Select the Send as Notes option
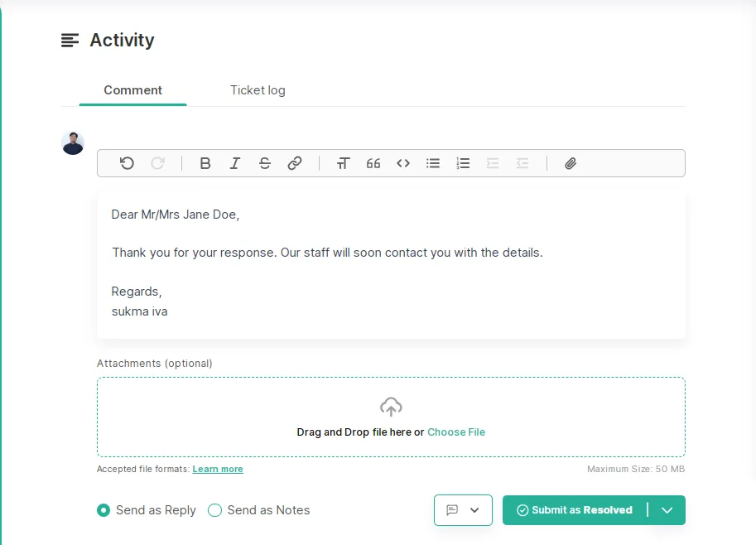Image resolution: width=756 pixels, height=545 pixels. click(259, 510)
